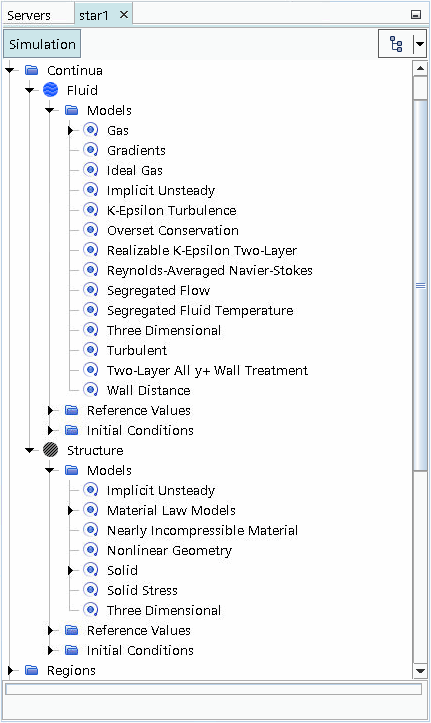Click the Overset Conservation model icon
This screenshot has height=723, width=431.
tap(91, 230)
